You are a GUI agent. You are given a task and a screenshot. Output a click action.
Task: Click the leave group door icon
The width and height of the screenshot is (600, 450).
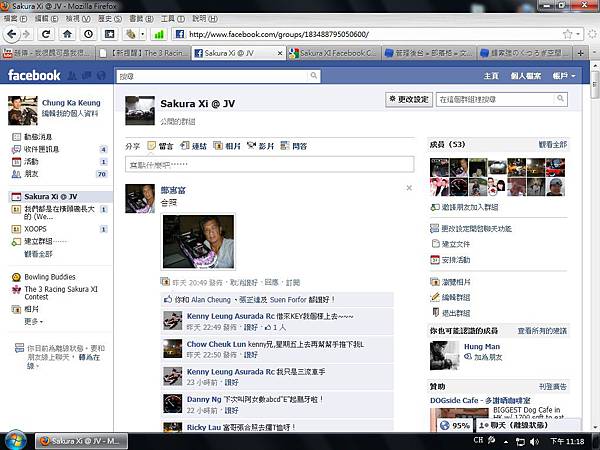point(435,313)
